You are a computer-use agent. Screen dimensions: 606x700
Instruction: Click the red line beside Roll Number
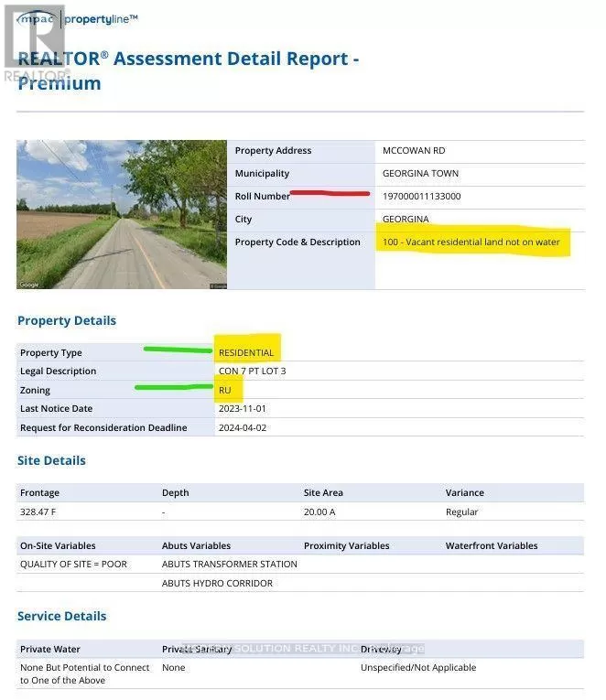tap(330, 194)
